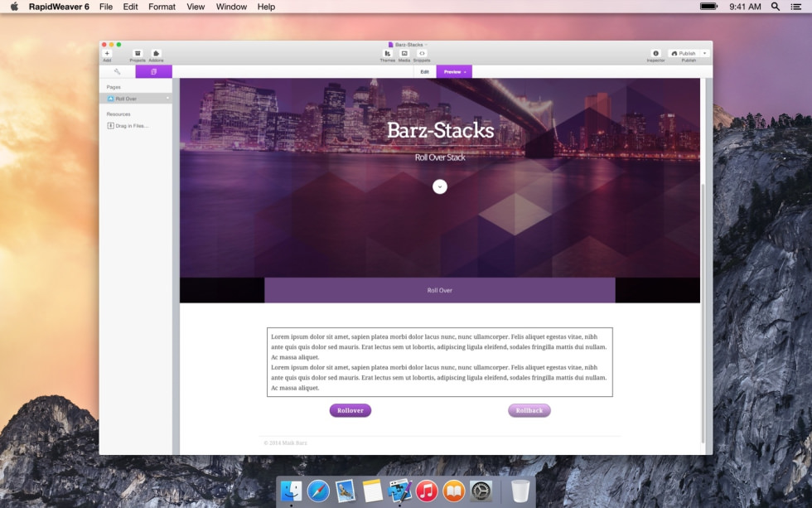This screenshot has width=812, height=508.
Task: Open Finder from the Dock
Action: pos(291,491)
